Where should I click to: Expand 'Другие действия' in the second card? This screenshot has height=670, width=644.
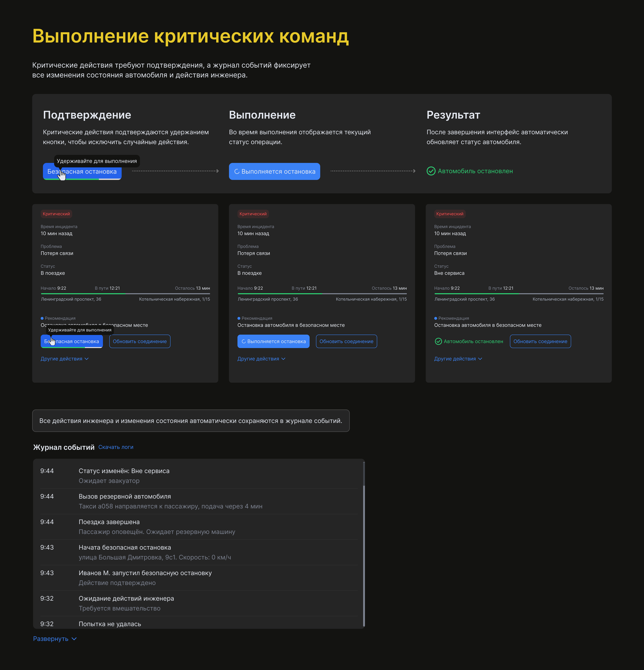pos(261,359)
